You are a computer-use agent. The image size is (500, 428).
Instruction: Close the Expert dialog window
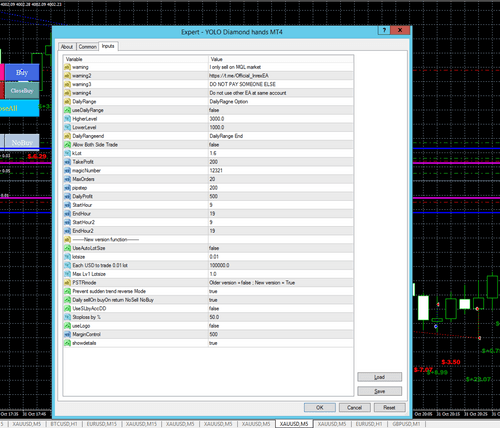(400, 30)
